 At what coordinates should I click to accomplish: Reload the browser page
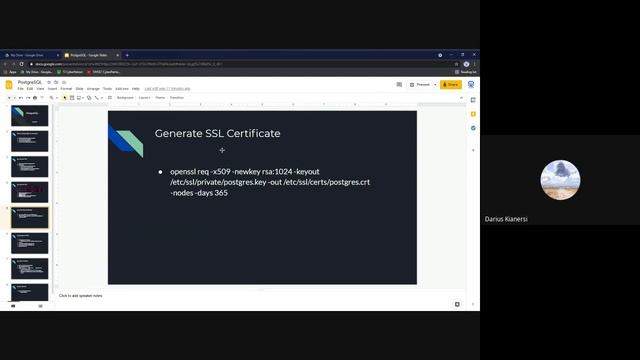click(22, 64)
